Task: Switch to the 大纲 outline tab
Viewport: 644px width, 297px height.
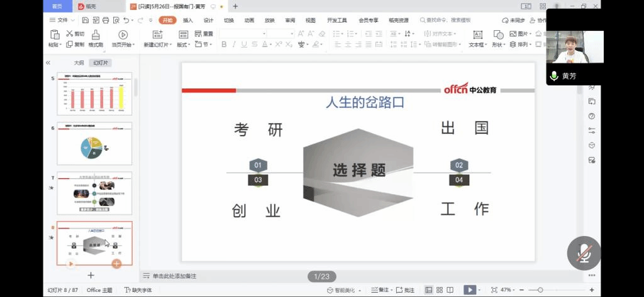Action: pyautogui.click(x=79, y=63)
